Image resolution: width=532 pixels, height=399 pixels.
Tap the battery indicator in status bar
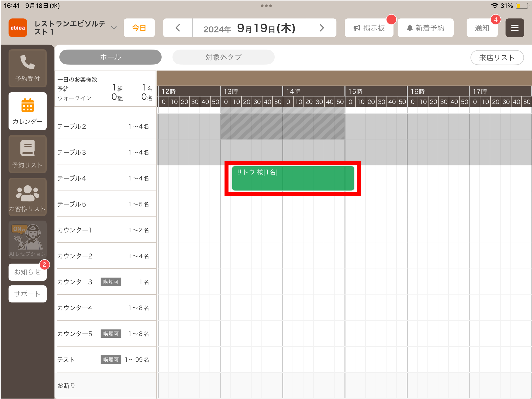click(x=522, y=5)
